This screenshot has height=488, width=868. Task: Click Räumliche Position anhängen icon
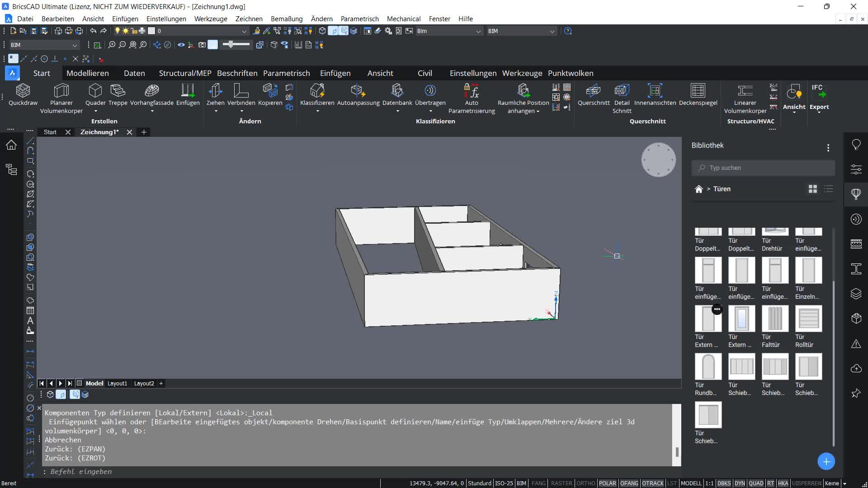click(523, 91)
